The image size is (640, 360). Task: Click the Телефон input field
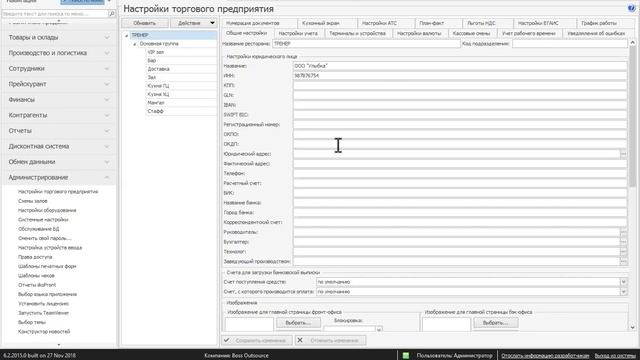[460, 174]
